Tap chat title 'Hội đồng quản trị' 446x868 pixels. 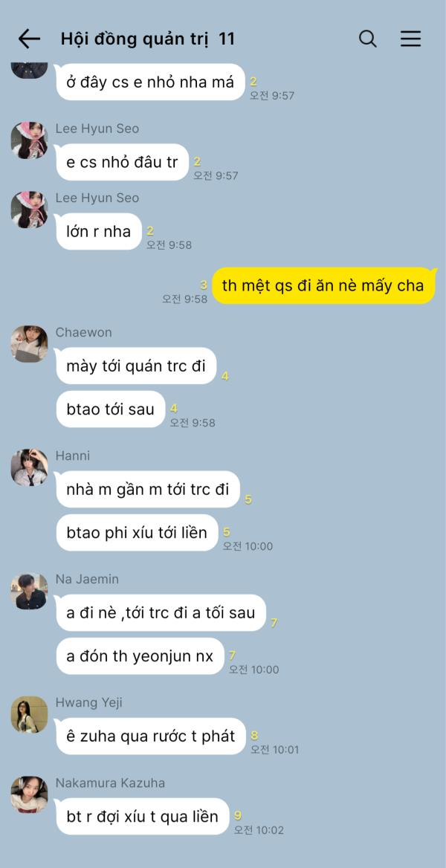pyautogui.click(x=137, y=39)
